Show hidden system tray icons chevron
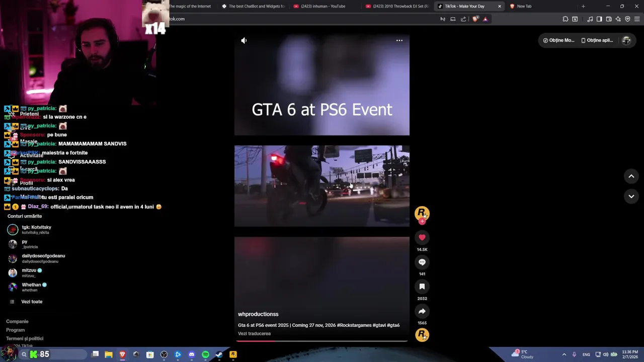Viewport: 644px width, 362px height. point(564,354)
